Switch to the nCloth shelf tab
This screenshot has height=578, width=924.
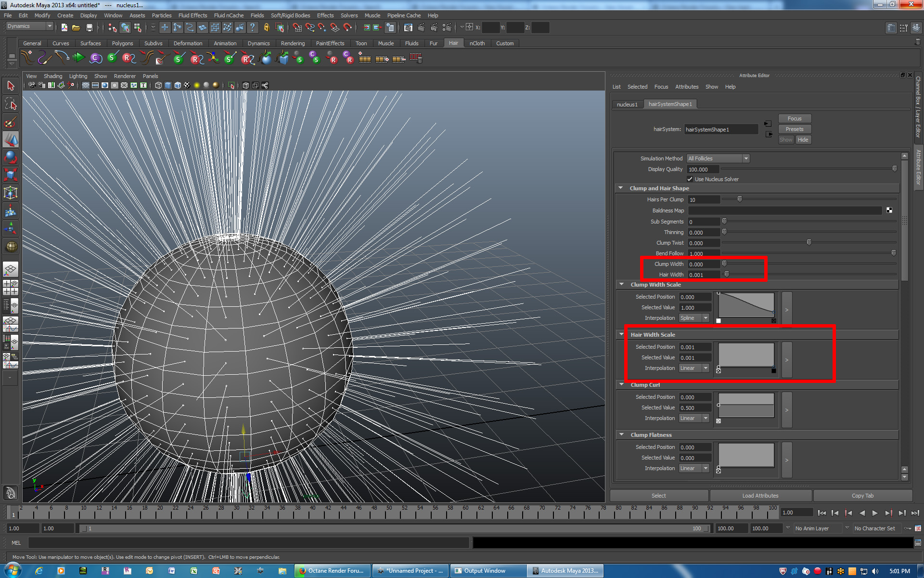[477, 43]
